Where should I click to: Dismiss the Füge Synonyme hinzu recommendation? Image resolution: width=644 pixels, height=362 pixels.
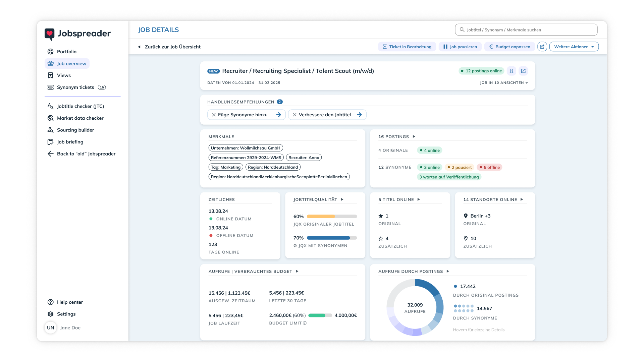[214, 115]
